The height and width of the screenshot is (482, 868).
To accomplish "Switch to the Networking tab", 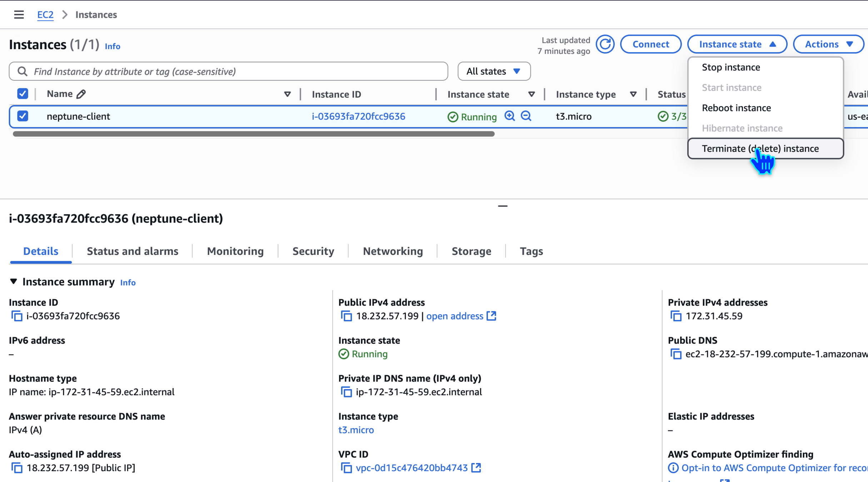I will (x=393, y=251).
